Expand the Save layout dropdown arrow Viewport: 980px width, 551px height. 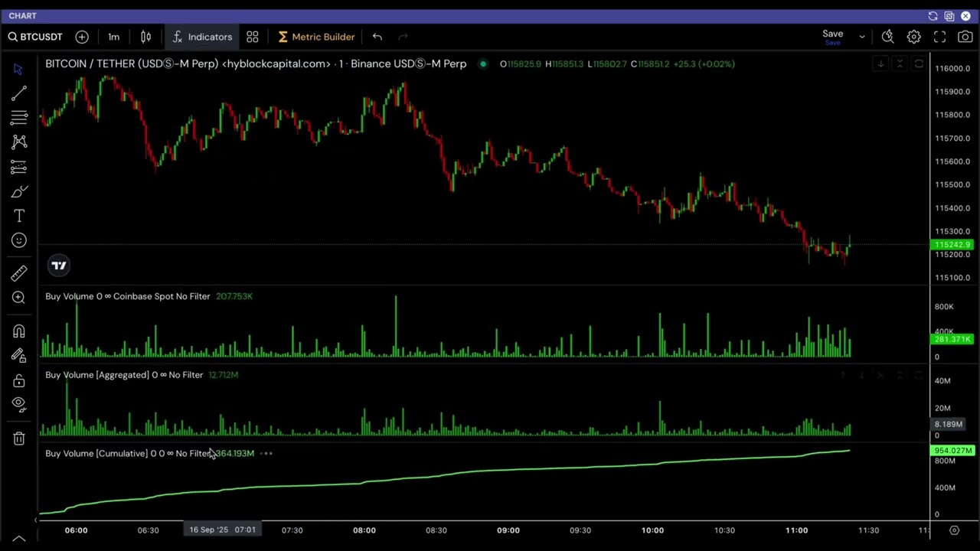(862, 37)
